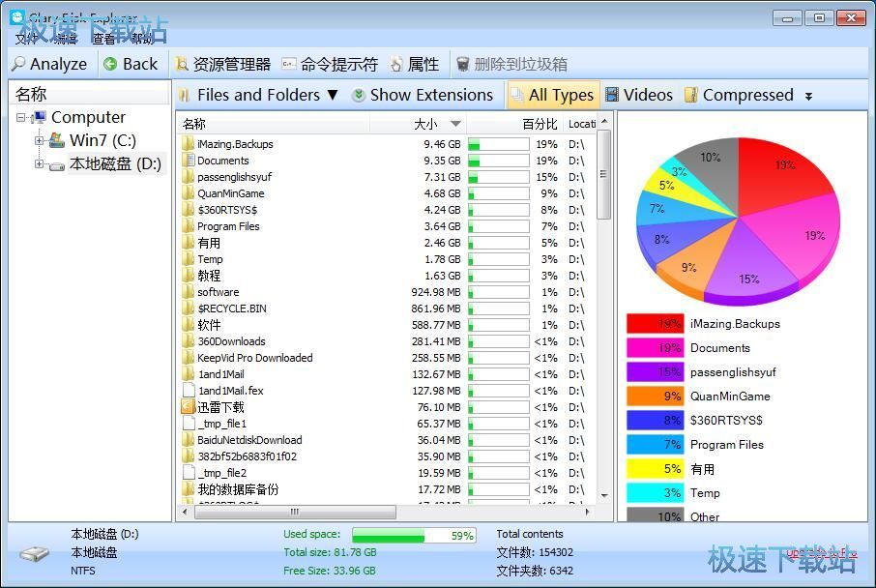Select the Videos filter tab
Image resolution: width=876 pixels, height=588 pixels.
[640, 95]
